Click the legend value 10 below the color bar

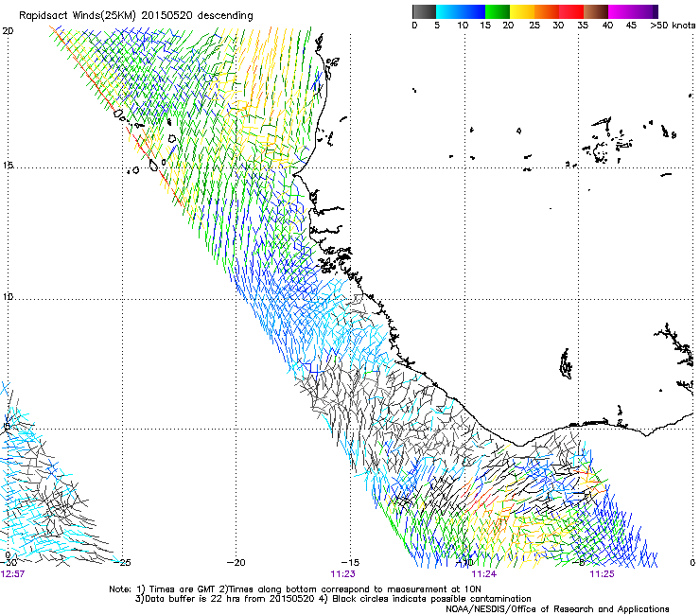pos(463,26)
